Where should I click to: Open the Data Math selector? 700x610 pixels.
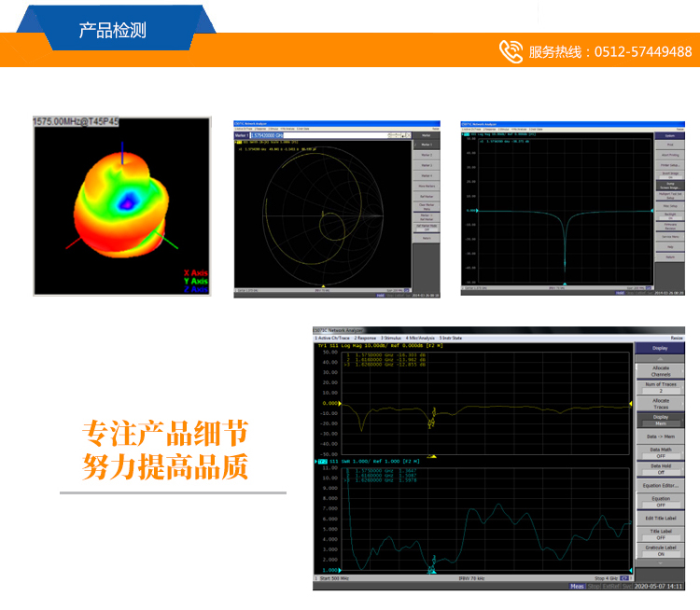tap(660, 452)
